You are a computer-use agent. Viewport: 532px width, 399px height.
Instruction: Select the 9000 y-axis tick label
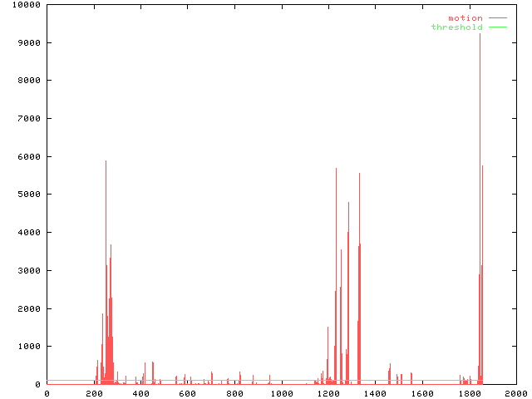tap(28, 43)
